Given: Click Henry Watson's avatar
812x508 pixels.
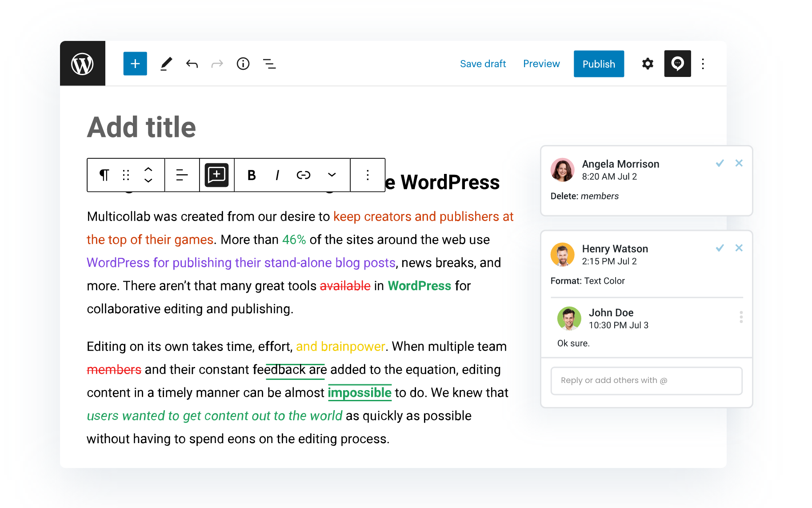Looking at the screenshot, I should pos(563,254).
